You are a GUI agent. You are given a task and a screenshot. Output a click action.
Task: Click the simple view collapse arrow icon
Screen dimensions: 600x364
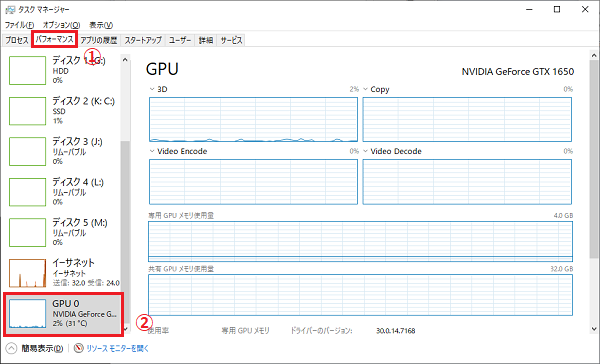11,348
